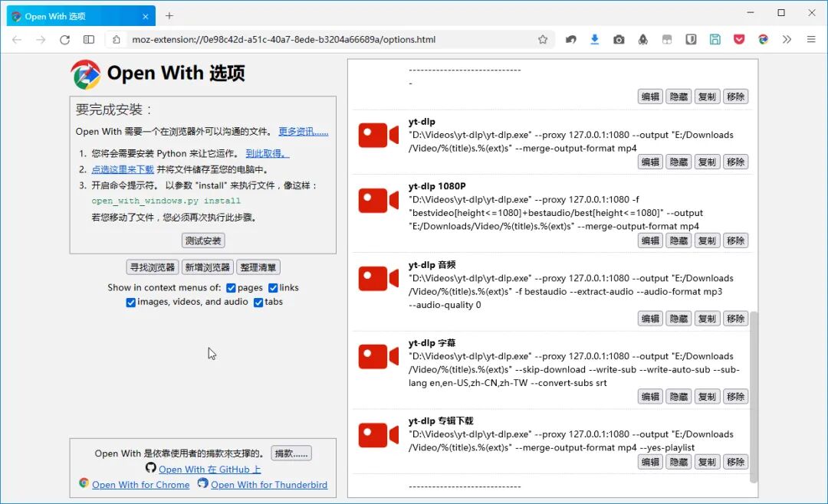Viewport: 828px width, 504px height.
Task: Click the address bar URL field
Action: [330, 40]
